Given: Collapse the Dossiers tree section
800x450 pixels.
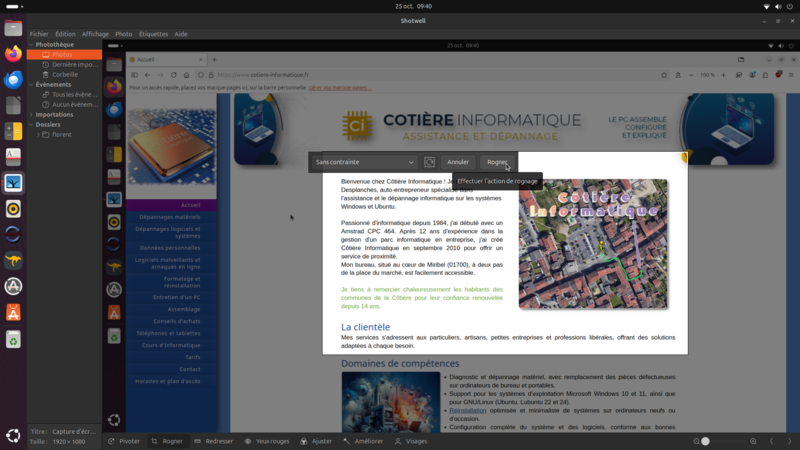Looking at the screenshot, I should 31,124.
